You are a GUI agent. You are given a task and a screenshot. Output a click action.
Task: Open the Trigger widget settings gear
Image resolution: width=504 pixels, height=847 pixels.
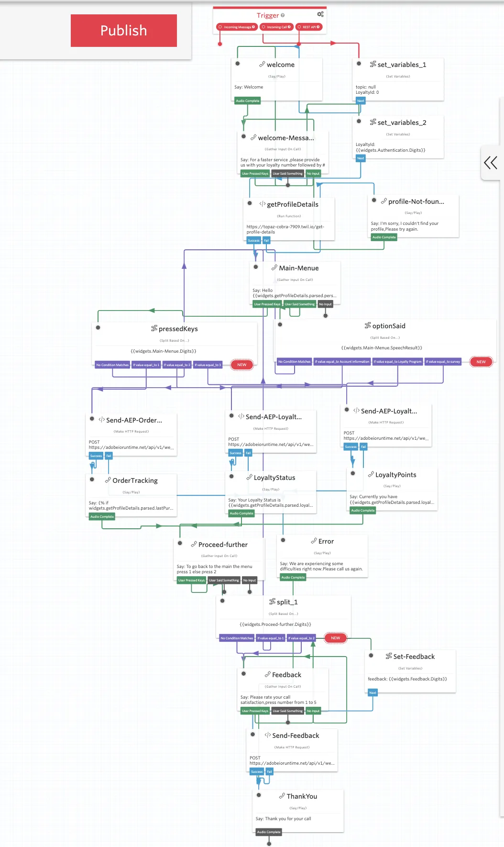320,14
